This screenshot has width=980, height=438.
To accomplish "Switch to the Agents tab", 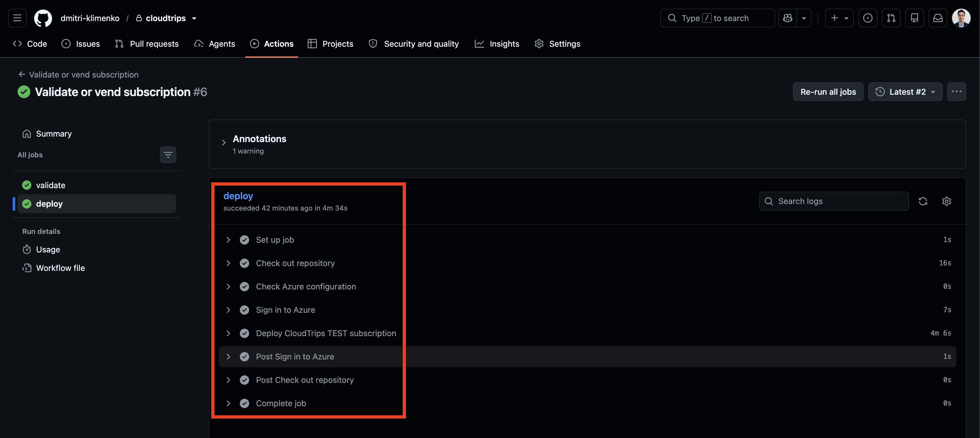I will click(x=214, y=44).
